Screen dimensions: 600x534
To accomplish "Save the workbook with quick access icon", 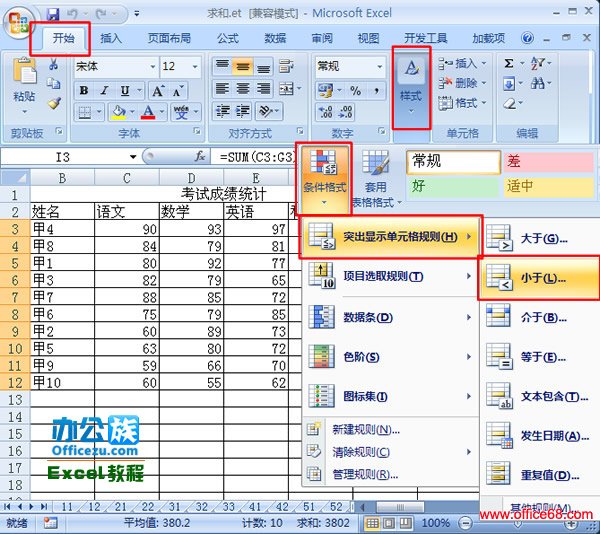I will [53, 14].
